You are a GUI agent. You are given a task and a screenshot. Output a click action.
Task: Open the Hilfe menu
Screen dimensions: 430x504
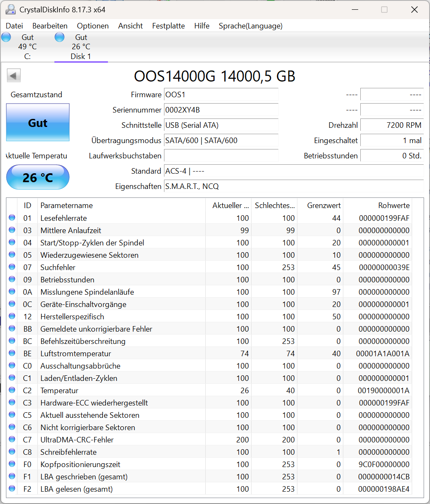click(x=202, y=26)
